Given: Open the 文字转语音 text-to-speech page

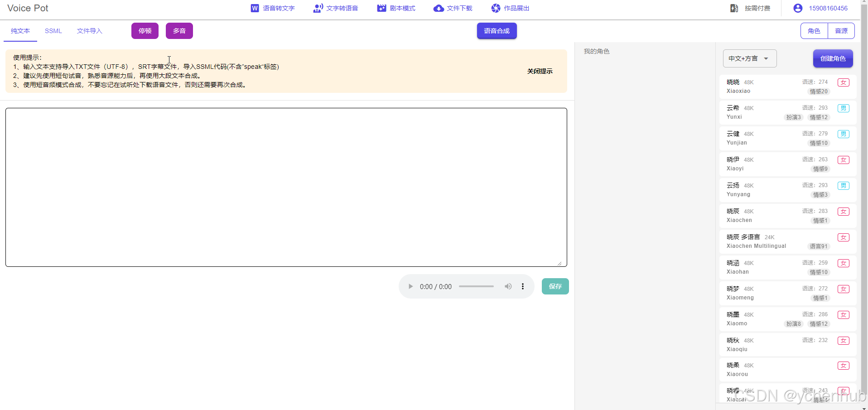Looking at the screenshot, I should click(336, 8).
